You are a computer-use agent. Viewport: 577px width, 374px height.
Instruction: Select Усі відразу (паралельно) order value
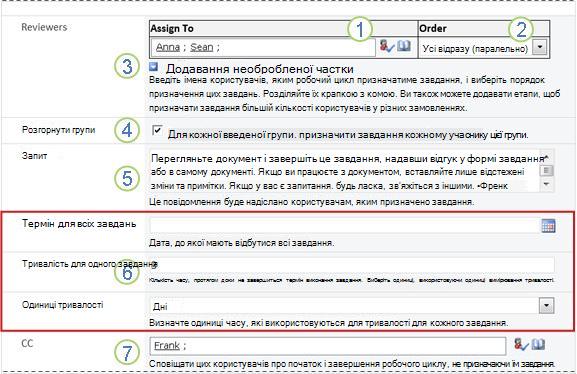tap(475, 48)
